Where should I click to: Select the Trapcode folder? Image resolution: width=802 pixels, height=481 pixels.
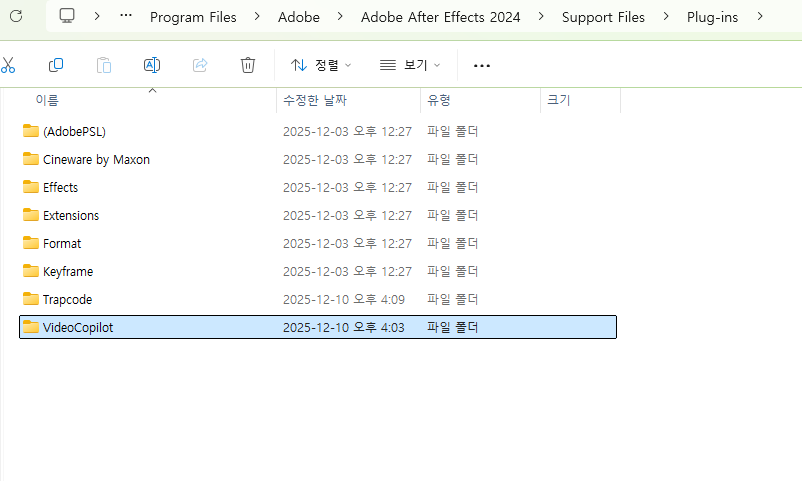tap(67, 299)
